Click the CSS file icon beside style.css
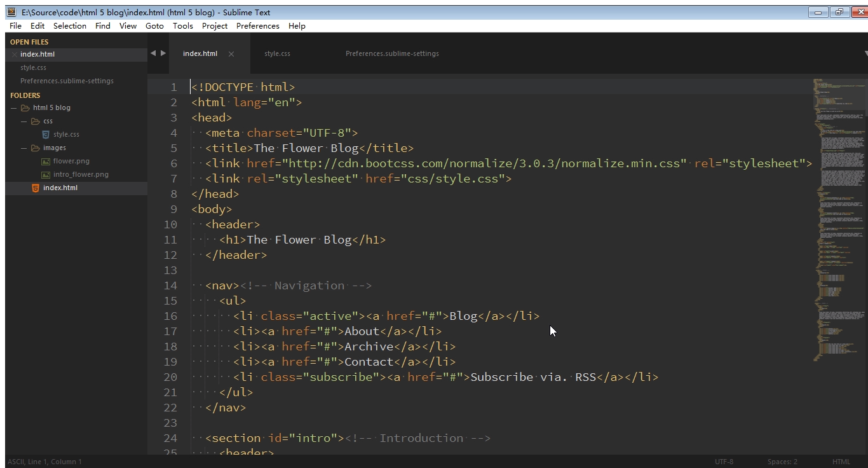This screenshot has width=868, height=468. (46, 135)
